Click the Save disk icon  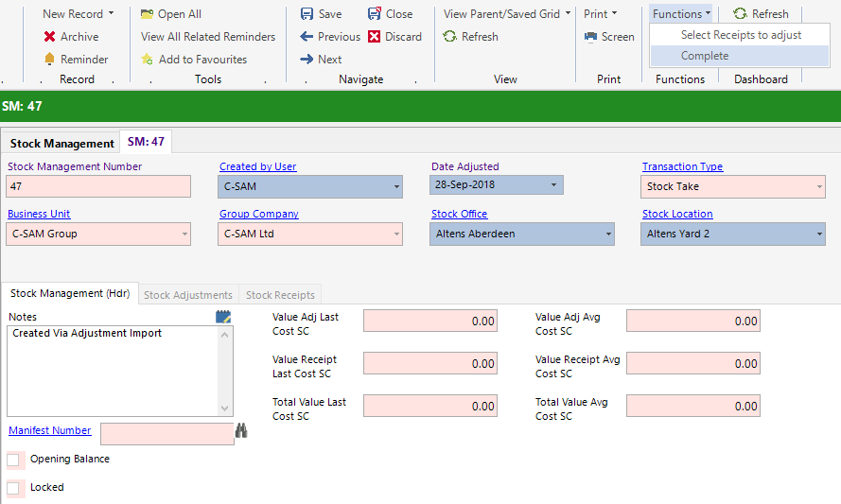(307, 14)
